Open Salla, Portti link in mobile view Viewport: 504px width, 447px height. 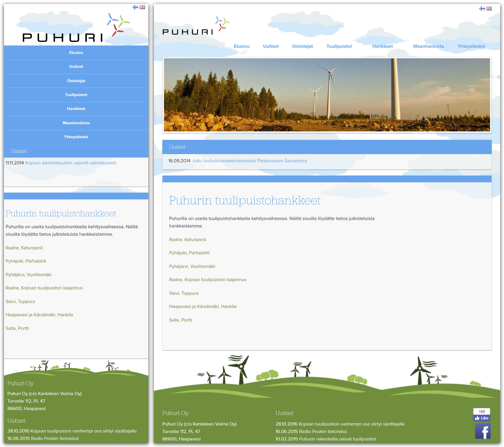click(x=17, y=328)
